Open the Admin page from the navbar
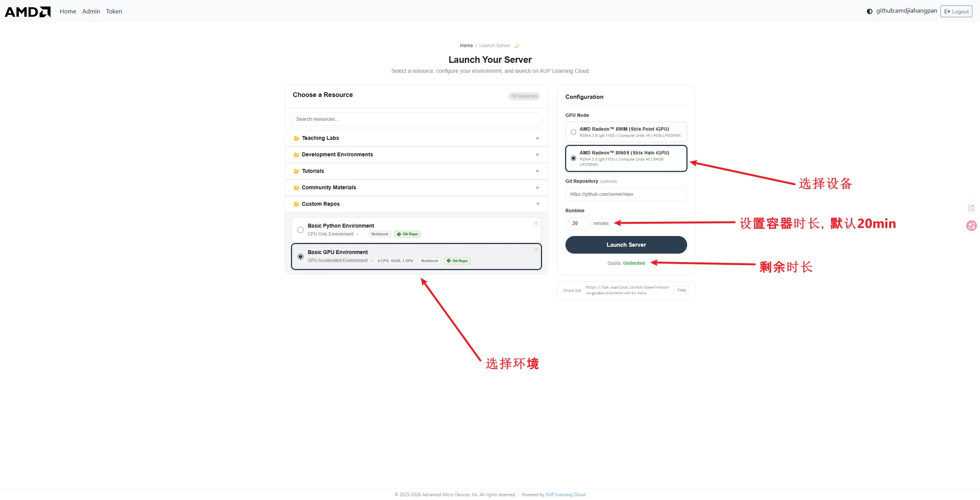 (x=91, y=11)
